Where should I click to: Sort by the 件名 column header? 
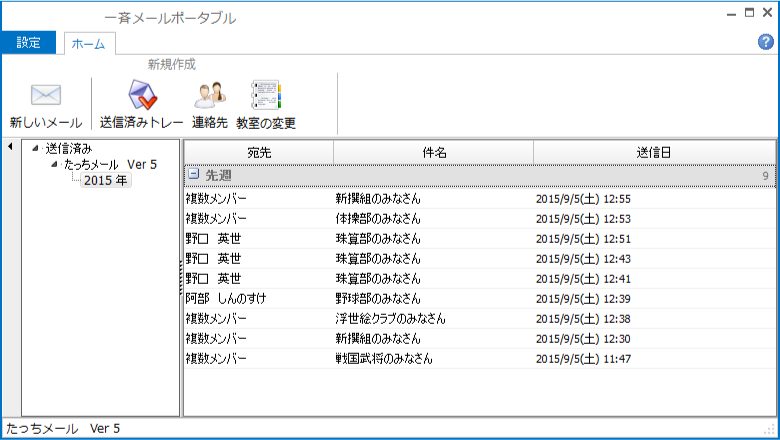tap(434, 152)
